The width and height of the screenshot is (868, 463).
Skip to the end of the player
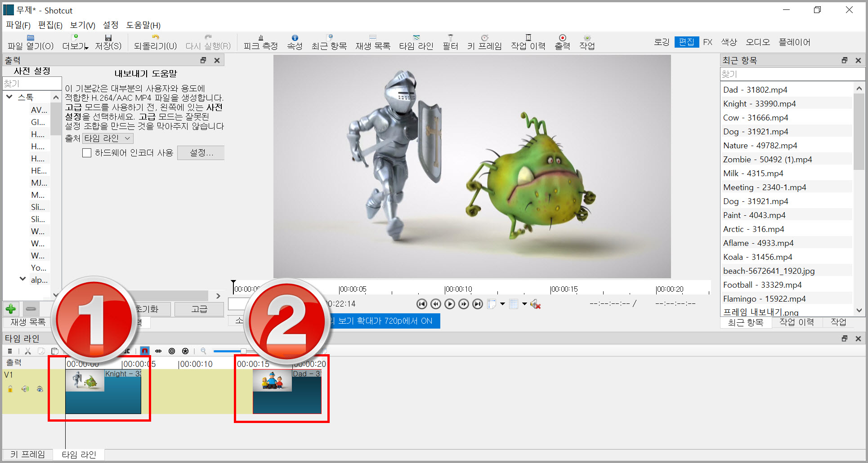pos(478,304)
